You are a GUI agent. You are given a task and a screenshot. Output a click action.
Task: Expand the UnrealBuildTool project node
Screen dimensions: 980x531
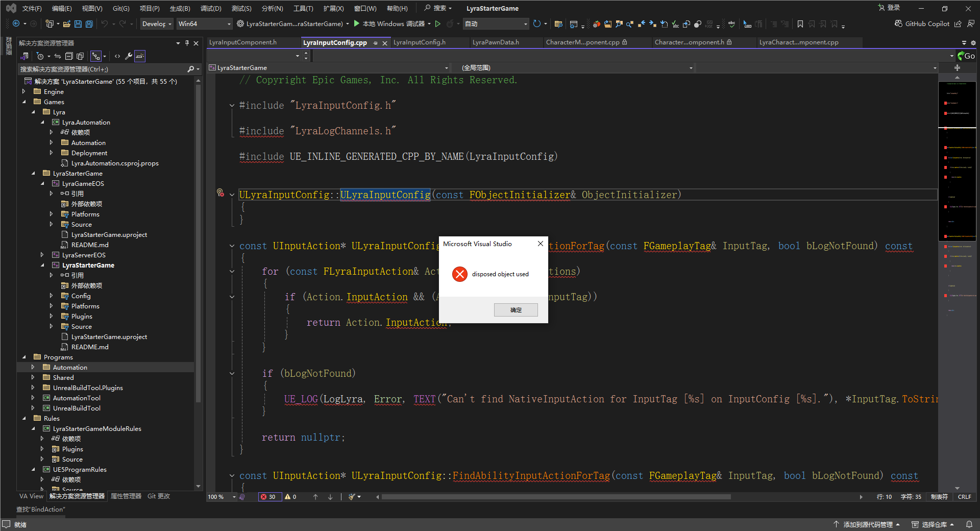33,408
